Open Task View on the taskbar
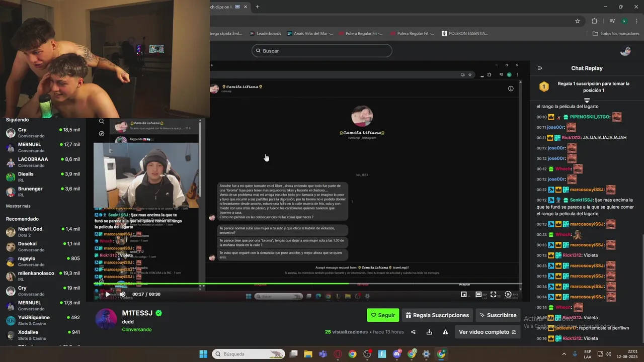Image resolution: width=644 pixels, height=362 pixels. 294,354
